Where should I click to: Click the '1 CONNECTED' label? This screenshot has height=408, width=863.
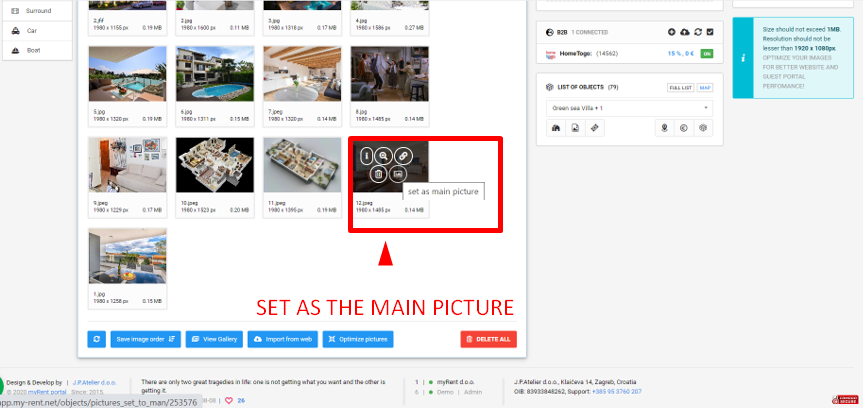tap(589, 32)
